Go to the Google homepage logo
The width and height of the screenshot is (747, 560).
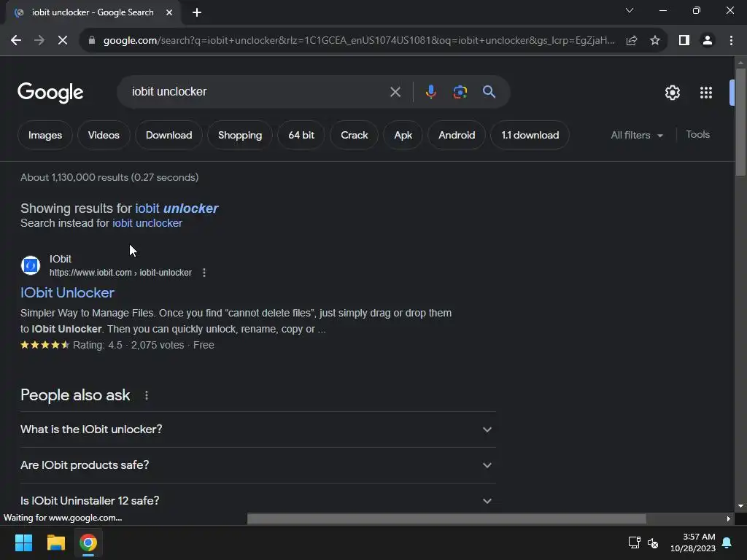(50, 93)
